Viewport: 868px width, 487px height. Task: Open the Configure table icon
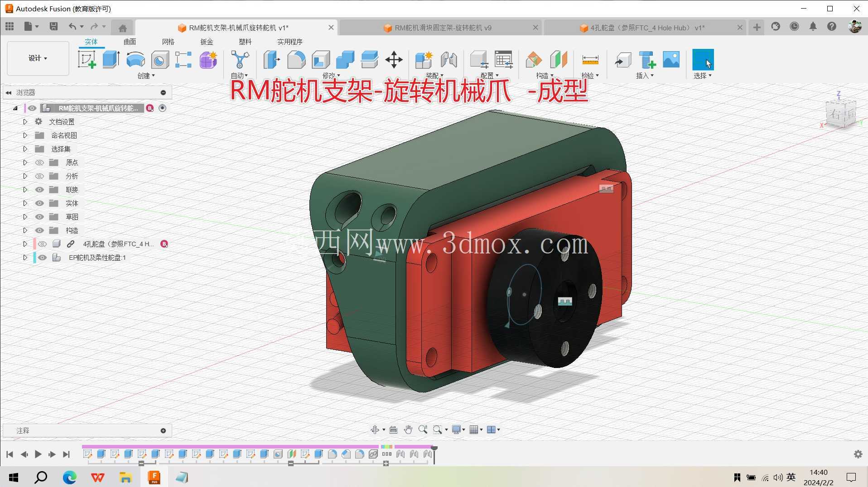tap(503, 59)
